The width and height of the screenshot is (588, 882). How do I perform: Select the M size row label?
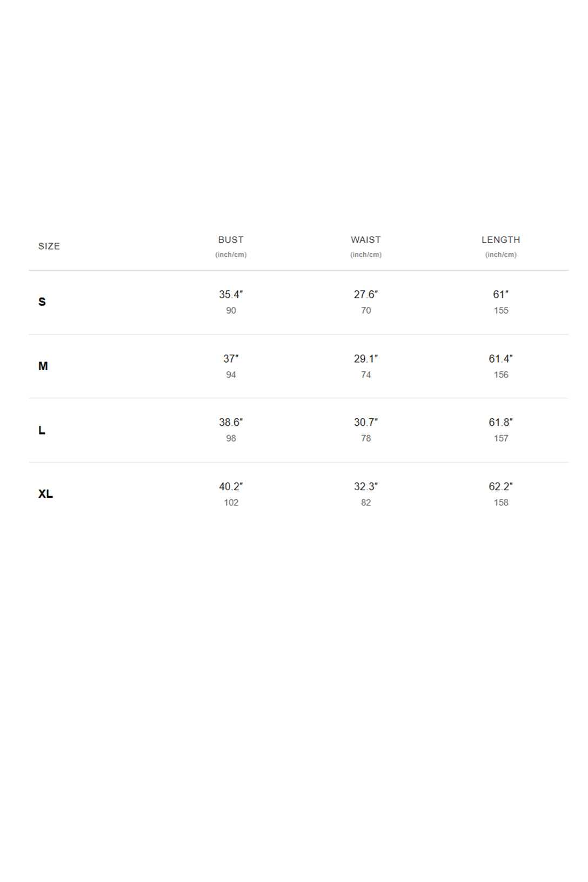(x=43, y=366)
